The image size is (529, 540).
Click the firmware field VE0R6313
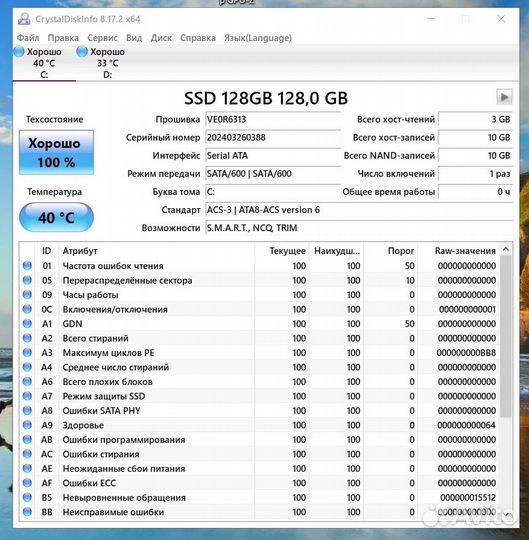pos(273,120)
